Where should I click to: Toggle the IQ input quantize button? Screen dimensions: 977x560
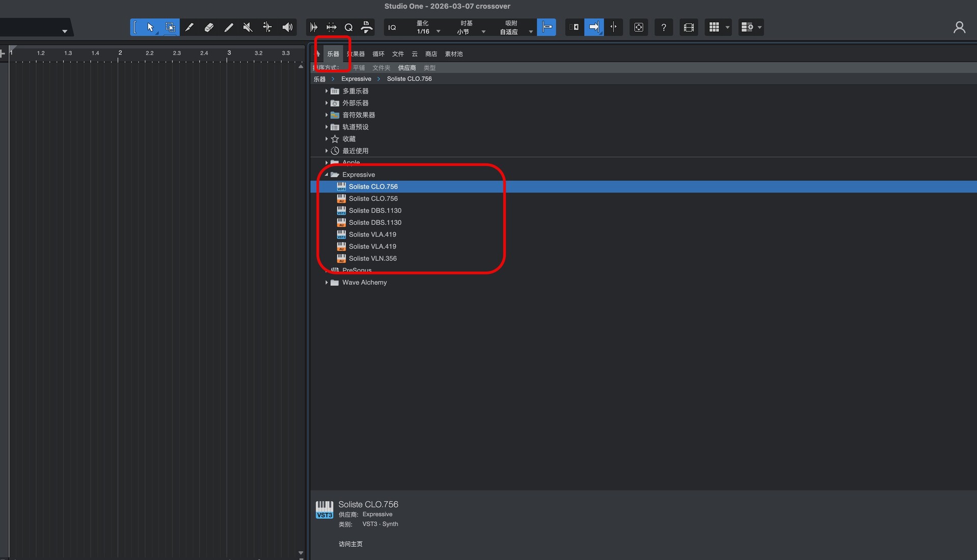tap(392, 27)
